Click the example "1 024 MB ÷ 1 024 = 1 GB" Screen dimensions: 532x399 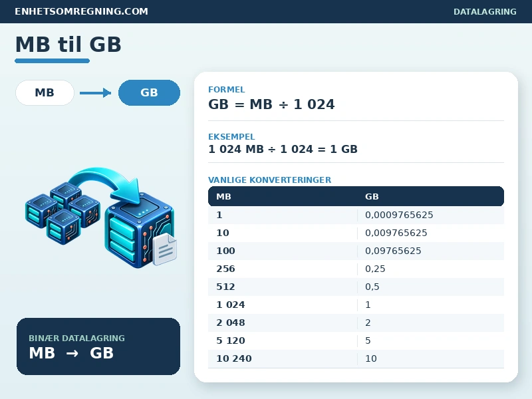coord(283,149)
